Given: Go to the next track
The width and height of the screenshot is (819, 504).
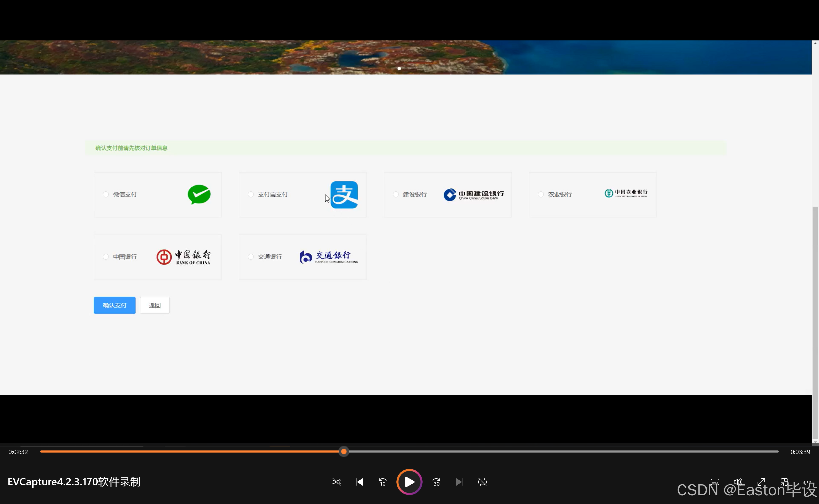Looking at the screenshot, I should (x=459, y=482).
